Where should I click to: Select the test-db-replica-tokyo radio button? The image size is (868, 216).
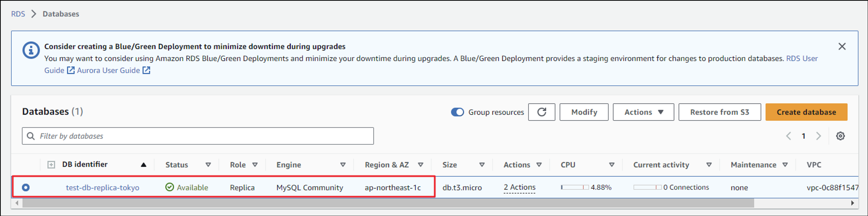point(26,187)
